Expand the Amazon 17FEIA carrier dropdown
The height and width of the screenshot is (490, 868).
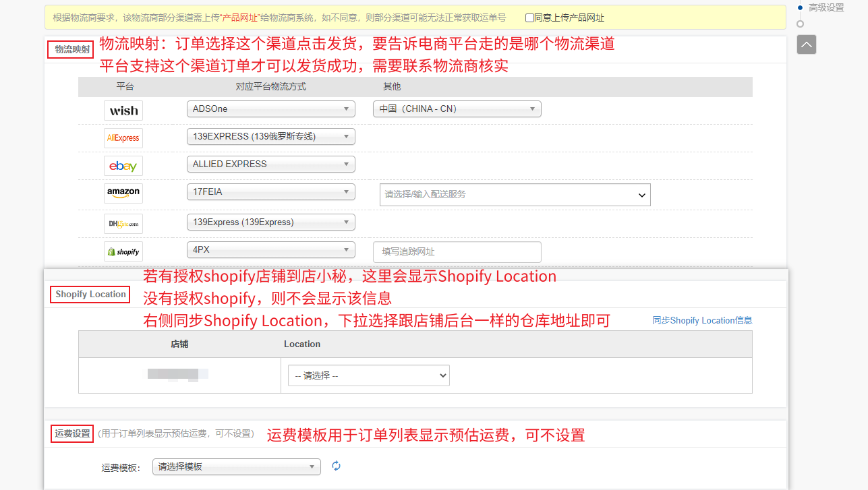[x=270, y=191]
